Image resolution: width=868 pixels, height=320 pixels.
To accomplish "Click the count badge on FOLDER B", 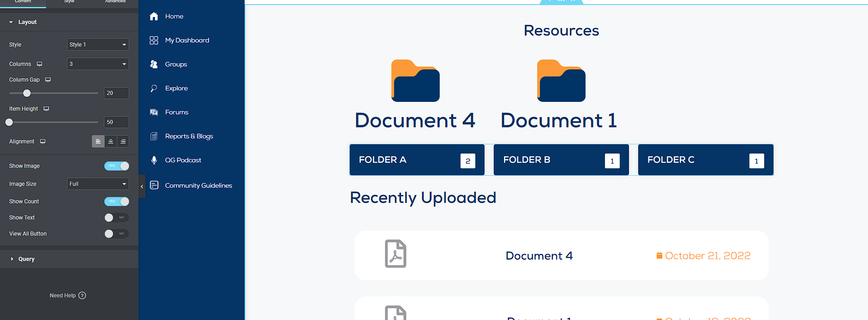I will [612, 161].
